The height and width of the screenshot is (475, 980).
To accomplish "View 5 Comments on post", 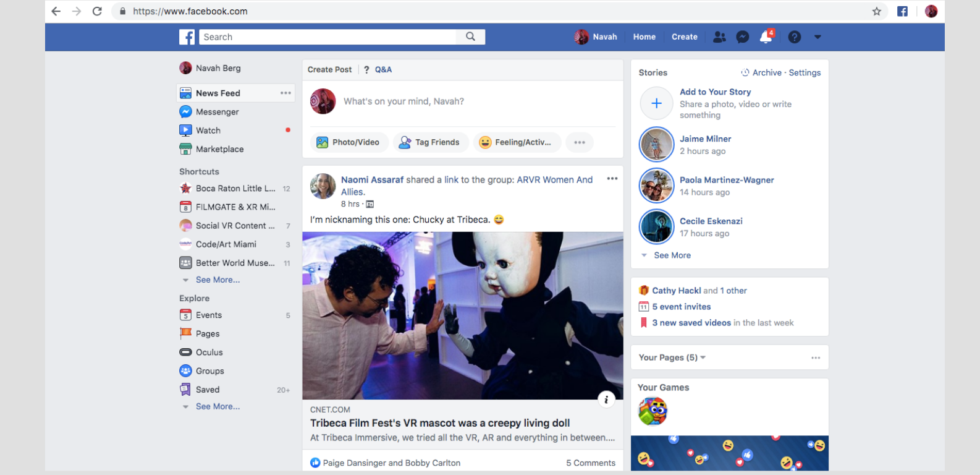I will click(x=591, y=463).
